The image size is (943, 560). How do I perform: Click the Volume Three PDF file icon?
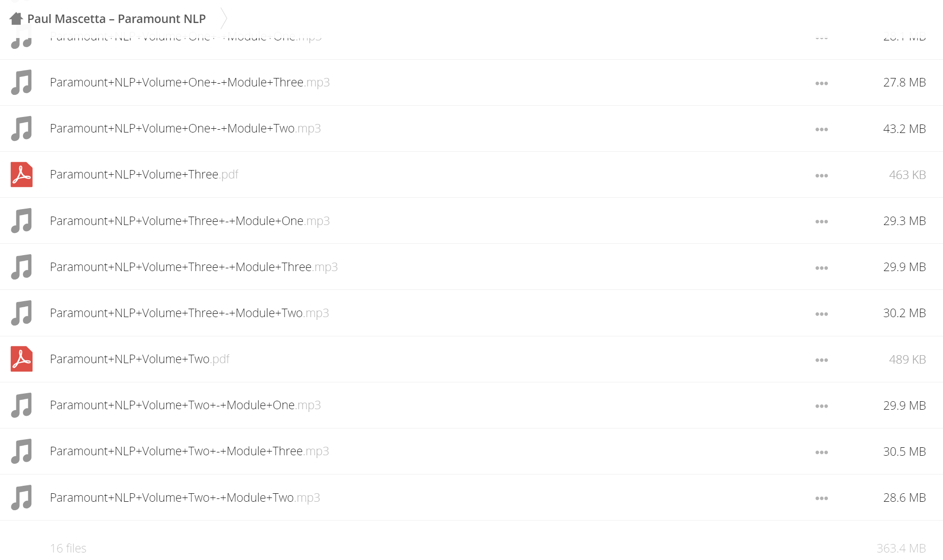[22, 175]
